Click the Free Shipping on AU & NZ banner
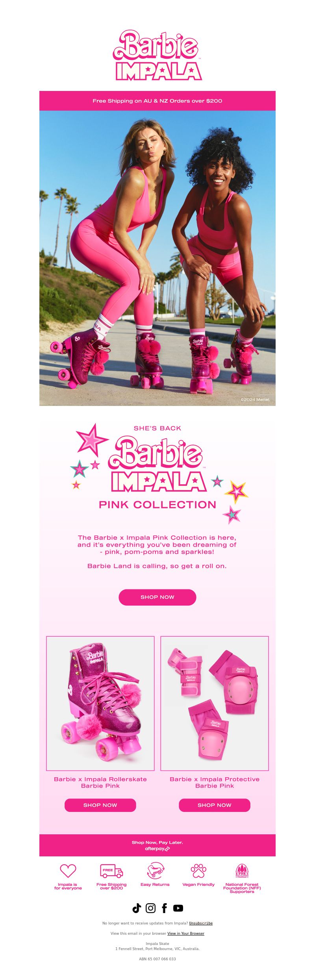315x980 pixels. click(x=157, y=101)
